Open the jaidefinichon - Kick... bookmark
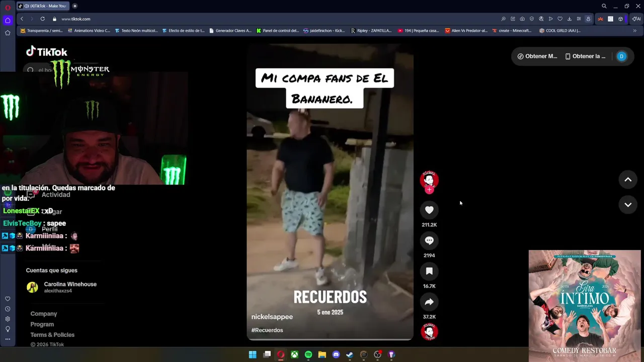Viewport: 644px width, 362px height. point(324,31)
